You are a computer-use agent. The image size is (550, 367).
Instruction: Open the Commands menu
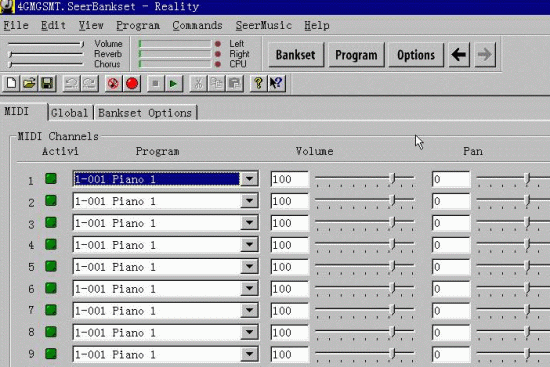pos(197,25)
